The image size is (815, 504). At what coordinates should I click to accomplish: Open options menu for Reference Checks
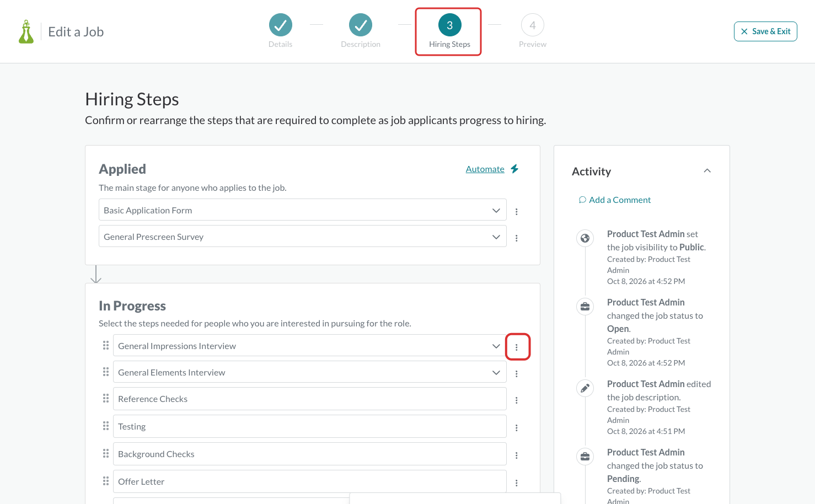[517, 400]
